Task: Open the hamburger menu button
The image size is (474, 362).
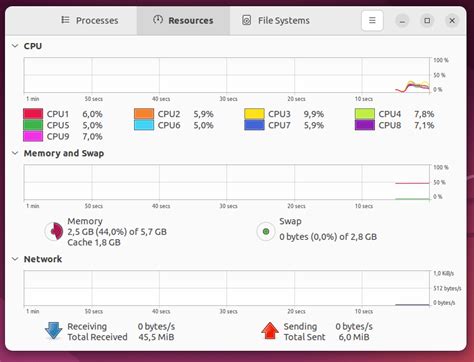Action: pos(372,21)
